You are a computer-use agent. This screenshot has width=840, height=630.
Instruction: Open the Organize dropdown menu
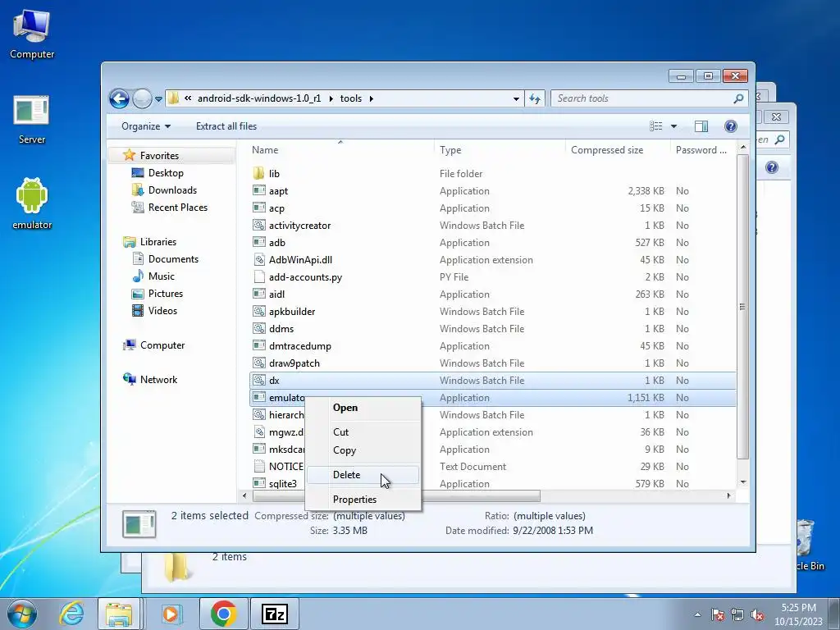[x=146, y=126]
